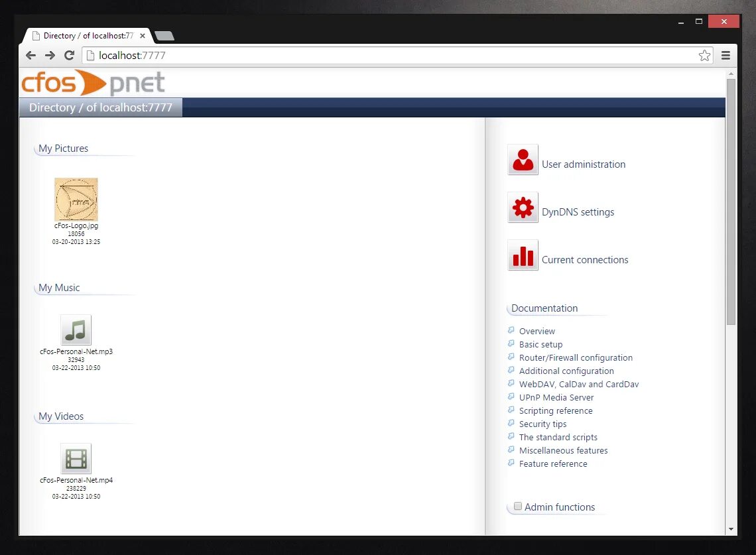The height and width of the screenshot is (555, 756).
Task: Open Additional configuration link
Action: tap(566, 371)
